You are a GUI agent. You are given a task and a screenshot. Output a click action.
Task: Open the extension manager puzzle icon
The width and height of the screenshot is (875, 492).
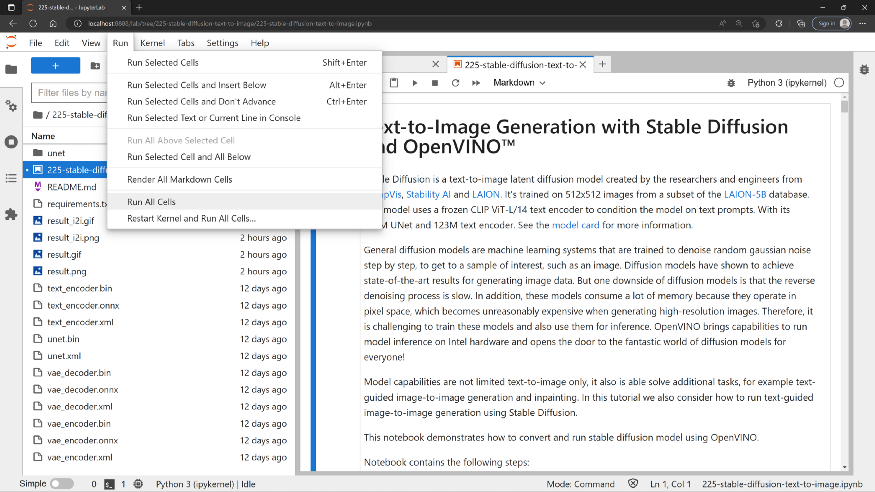pos(11,214)
